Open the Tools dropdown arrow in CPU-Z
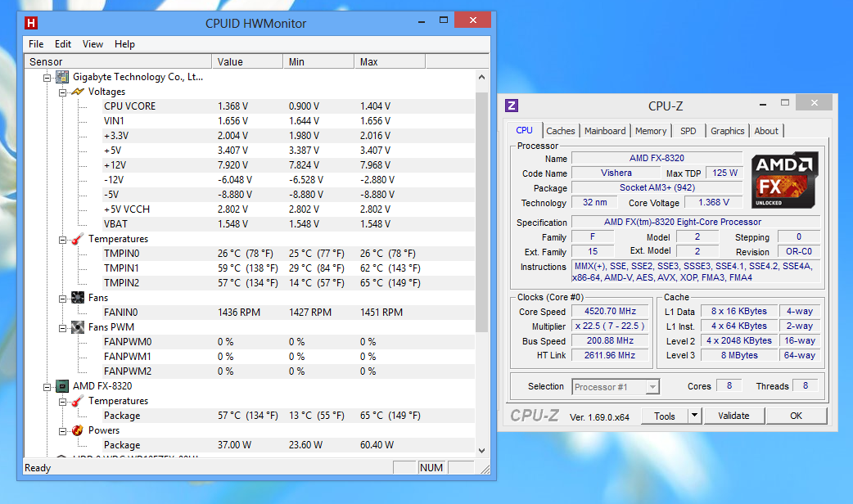853x504 pixels. click(x=694, y=416)
